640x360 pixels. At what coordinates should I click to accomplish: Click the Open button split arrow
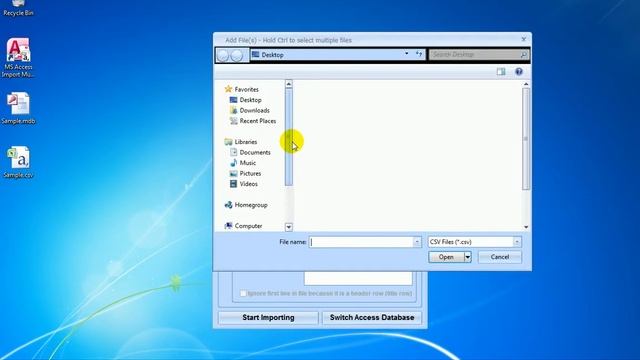pyautogui.click(x=467, y=257)
